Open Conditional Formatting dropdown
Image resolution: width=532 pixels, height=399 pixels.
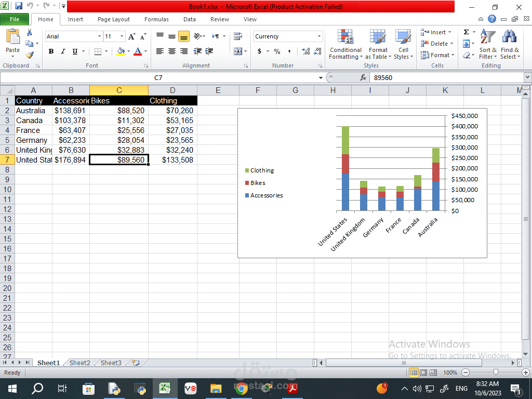tap(345, 45)
